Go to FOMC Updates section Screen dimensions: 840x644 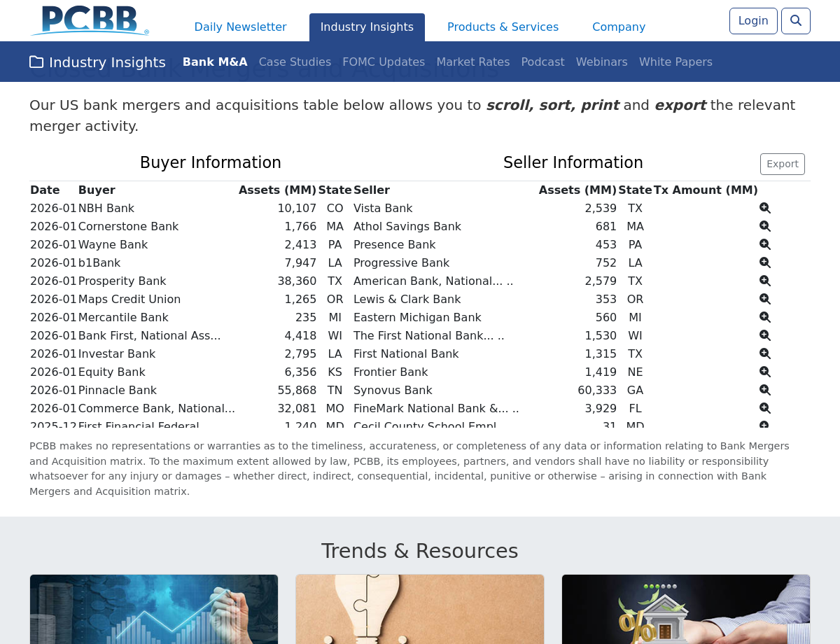pyautogui.click(x=384, y=62)
